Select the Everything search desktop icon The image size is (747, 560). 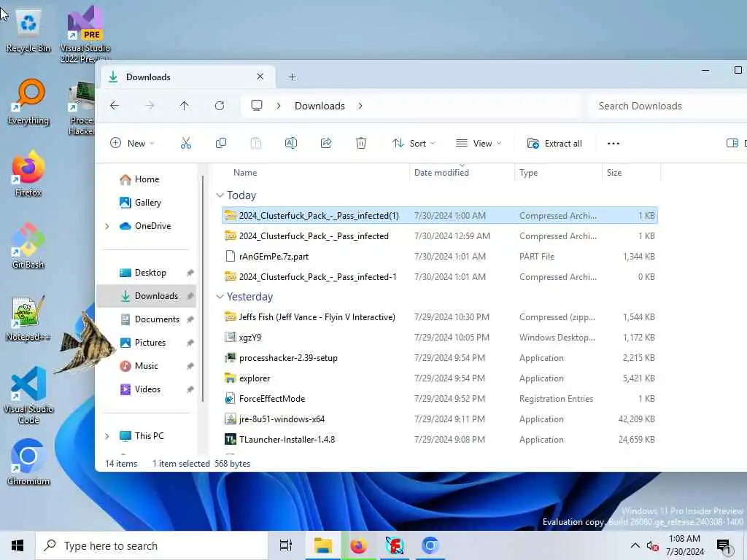[28, 102]
